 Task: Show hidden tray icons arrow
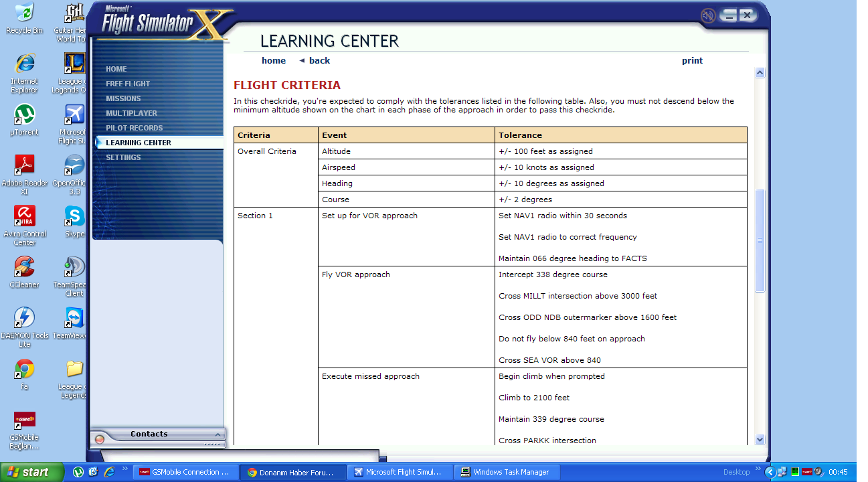point(770,472)
